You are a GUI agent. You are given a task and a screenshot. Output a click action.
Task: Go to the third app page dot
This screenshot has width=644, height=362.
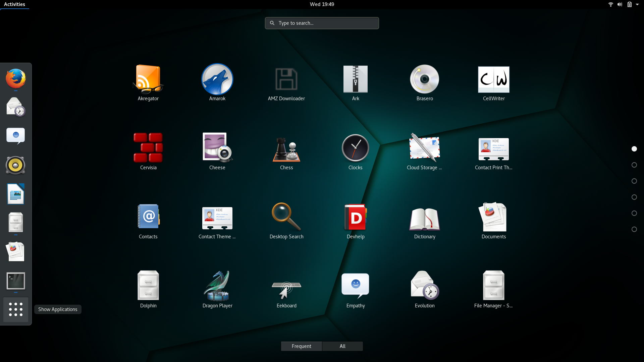click(634, 181)
